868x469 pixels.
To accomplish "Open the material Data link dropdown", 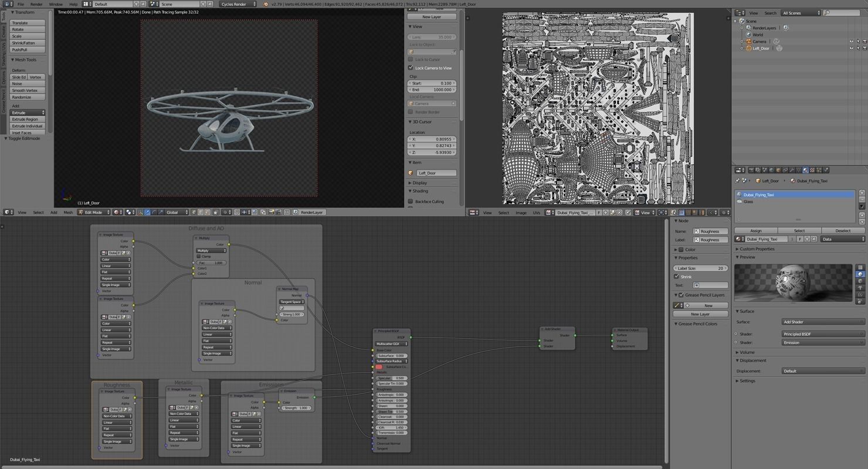I will [x=843, y=239].
